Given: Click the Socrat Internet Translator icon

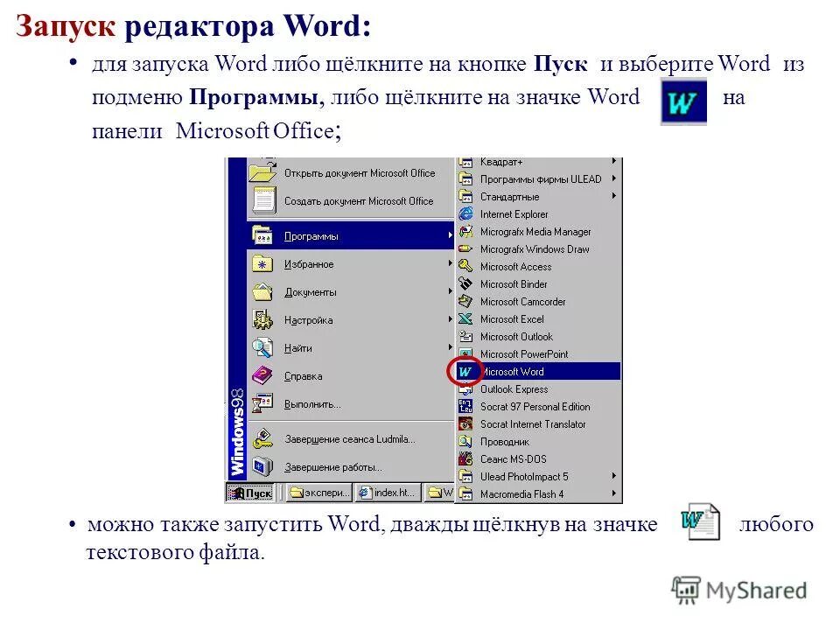Looking at the screenshot, I should click(465, 424).
